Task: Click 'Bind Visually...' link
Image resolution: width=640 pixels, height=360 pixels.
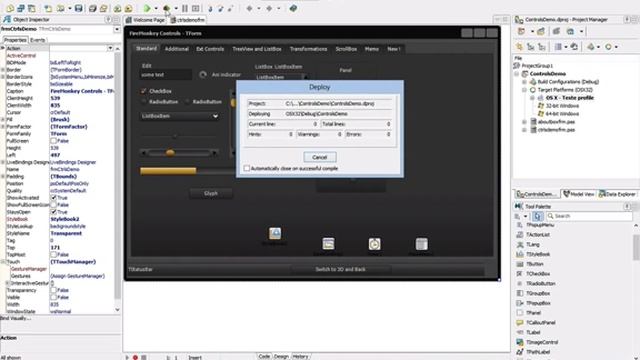Action: click(16, 318)
